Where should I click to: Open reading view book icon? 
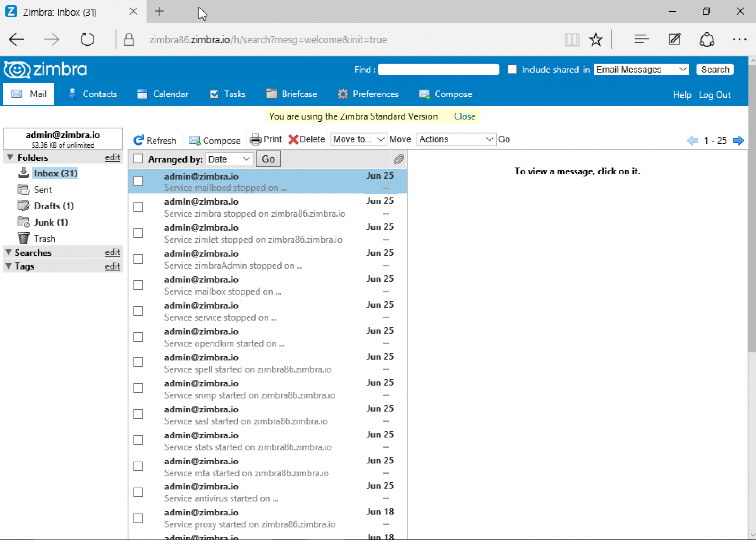point(572,39)
